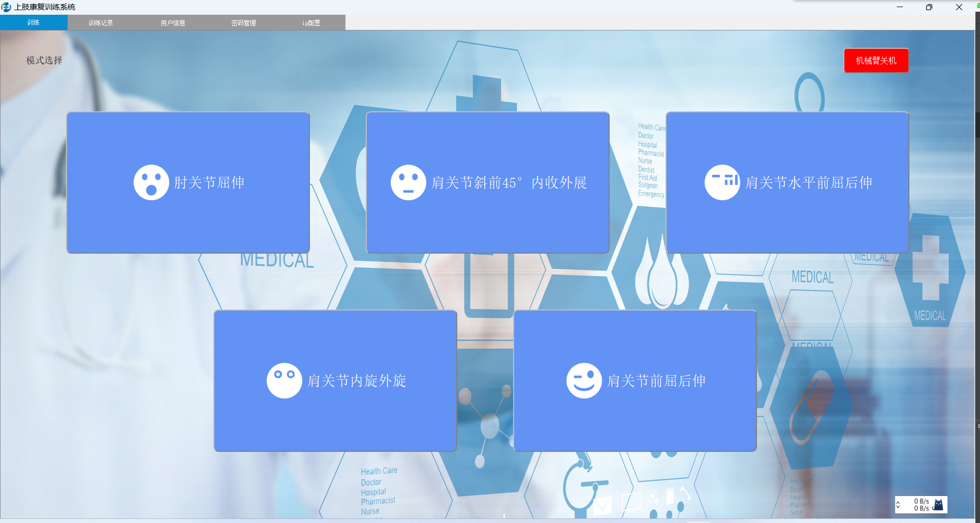Click the 模式选择 heading text

[x=44, y=60]
